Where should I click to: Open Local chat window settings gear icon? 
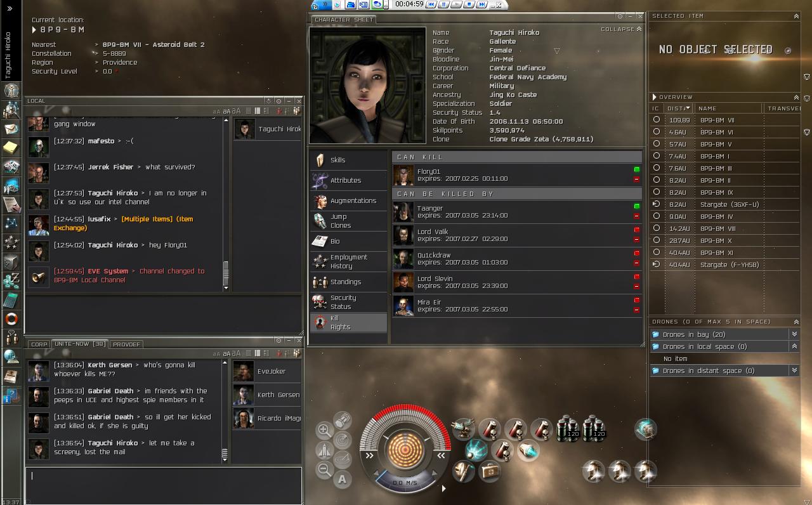click(269, 101)
